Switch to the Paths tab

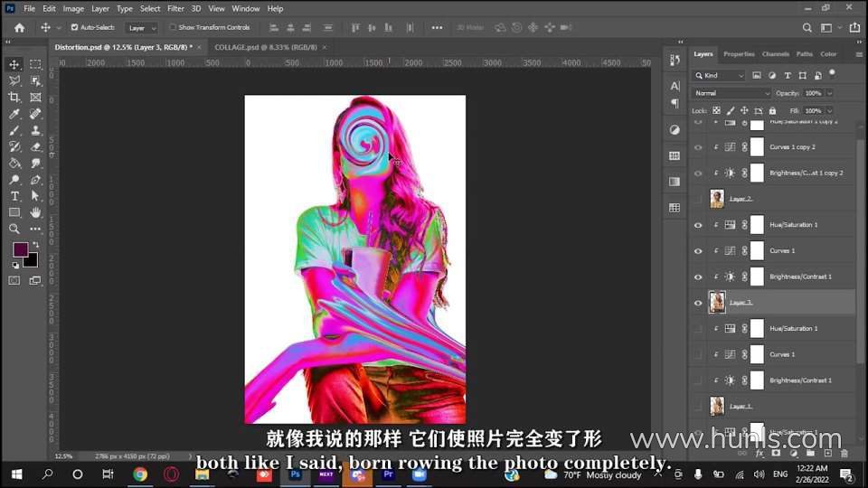coord(805,54)
